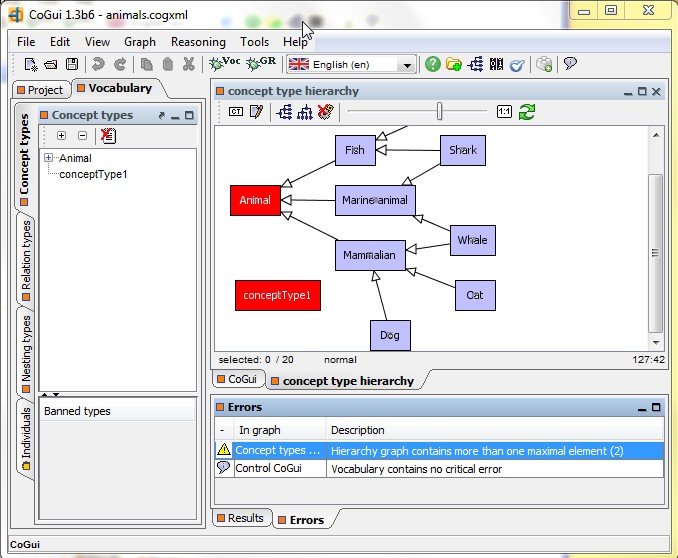
Task: Minimize the concept type hierarchy panel
Action: click(x=628, y=92)
